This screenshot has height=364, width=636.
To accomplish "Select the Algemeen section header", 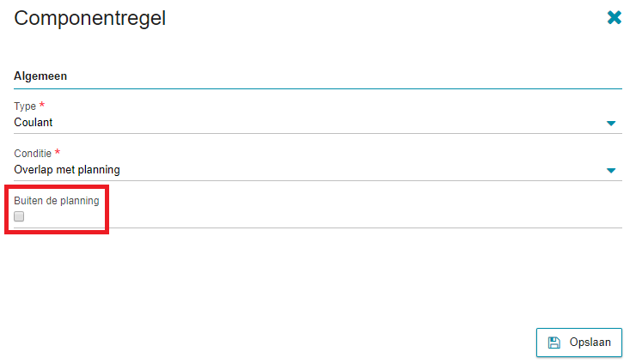I will pyautogui.click(x=40, y=76).
